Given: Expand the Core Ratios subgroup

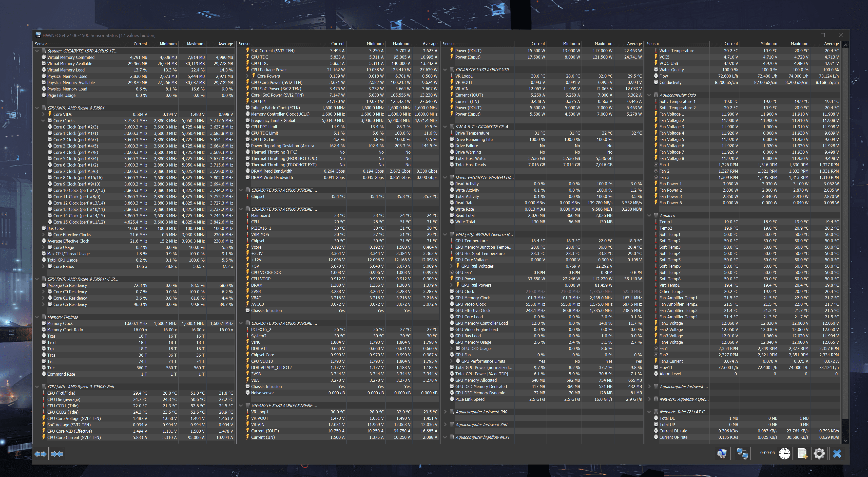Looking at the screenshot, I should (44, 266).
